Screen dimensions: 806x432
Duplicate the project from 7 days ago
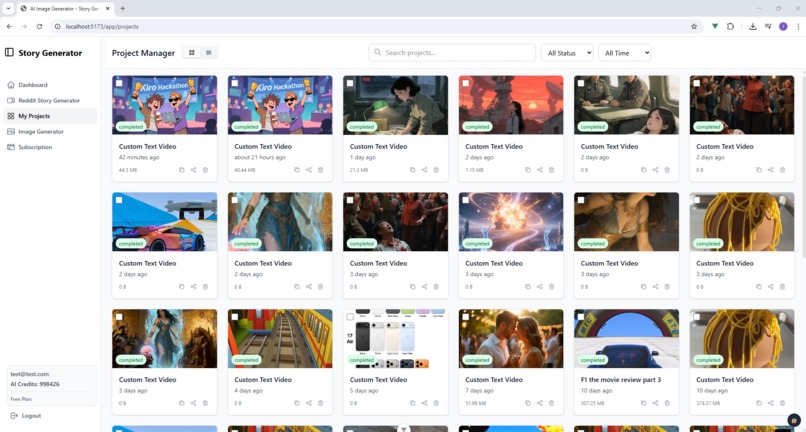click(528, 403)
